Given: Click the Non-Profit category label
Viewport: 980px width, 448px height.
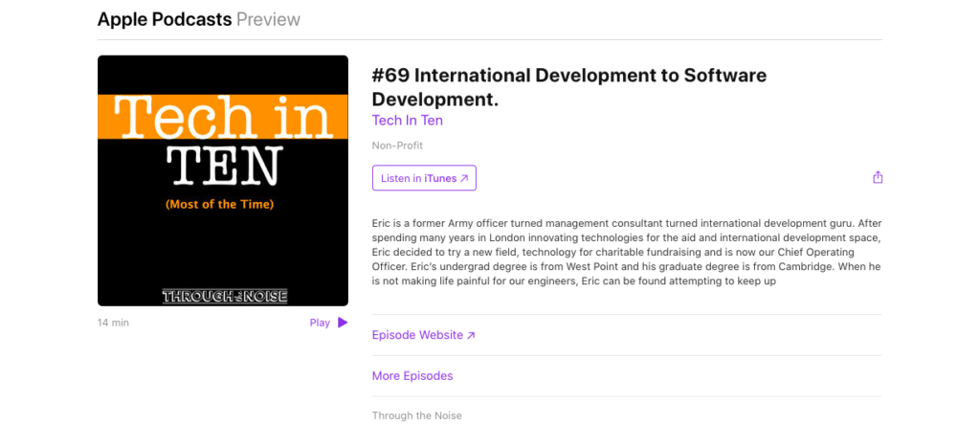Looking at the screenshot, I should click(397, 146).
